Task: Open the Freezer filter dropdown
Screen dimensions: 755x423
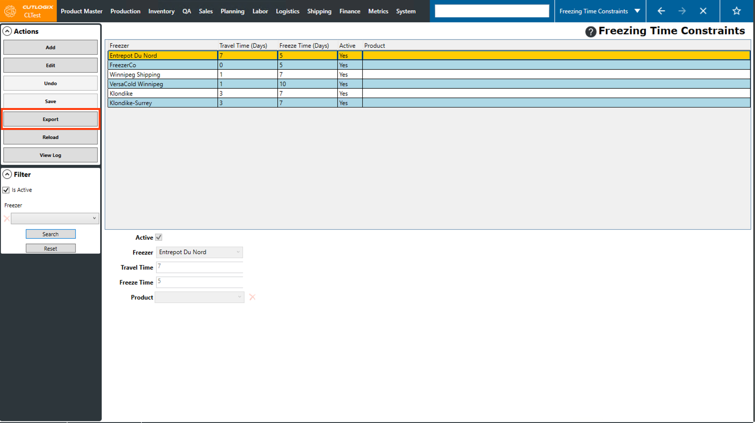Action: coord(94,218)
